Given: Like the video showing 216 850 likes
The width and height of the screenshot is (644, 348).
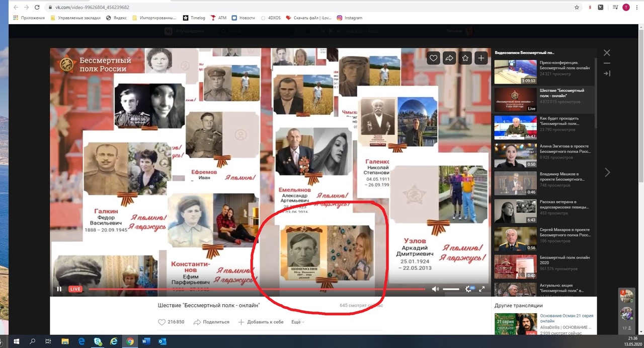Looking at the screenshot, I should (171, 322).
